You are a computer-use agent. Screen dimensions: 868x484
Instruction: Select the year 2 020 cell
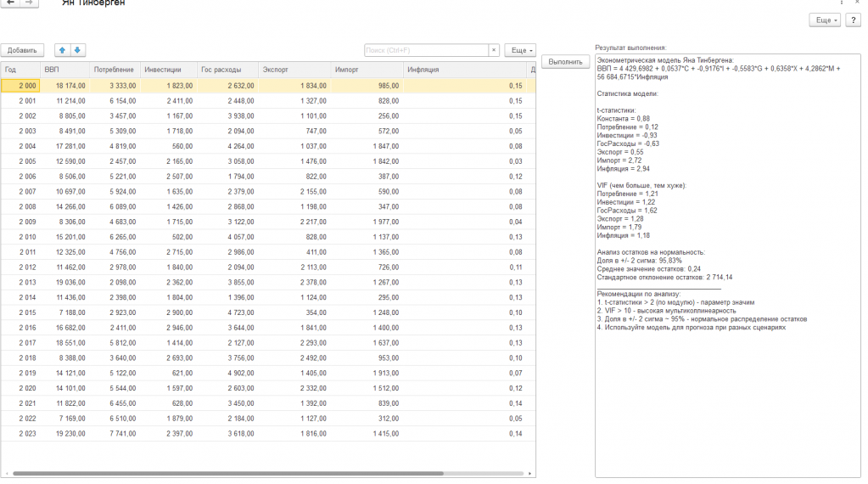[x=20, y=388]
